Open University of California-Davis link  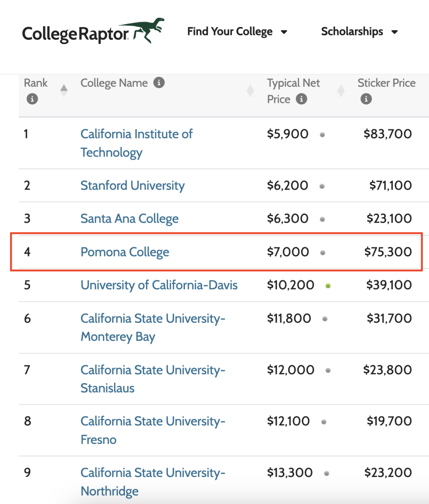159,285
